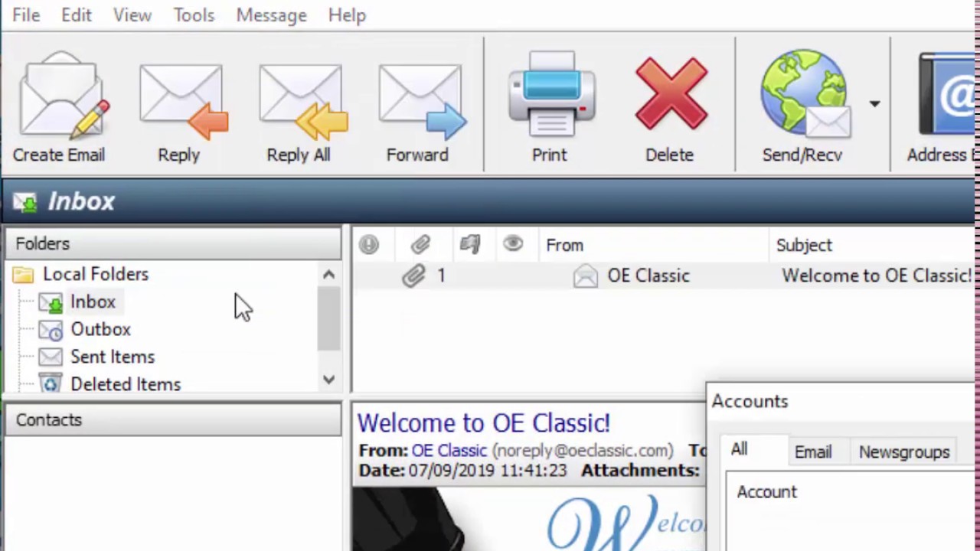The width and height of the screenshot is (980, 551).
Task: Click the Contacts panel header
Action: [173, 419]
